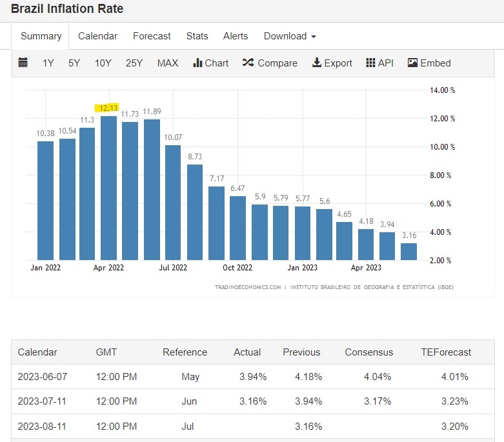This screenshot has width=504, height=442.
Task: Click the TRADINGECONOMICS.COM source link
Action: click(248, 287)
